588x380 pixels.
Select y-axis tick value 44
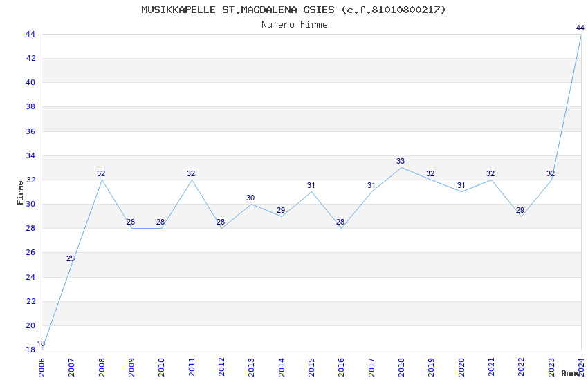pyautogui.click(x=30, y=34)
